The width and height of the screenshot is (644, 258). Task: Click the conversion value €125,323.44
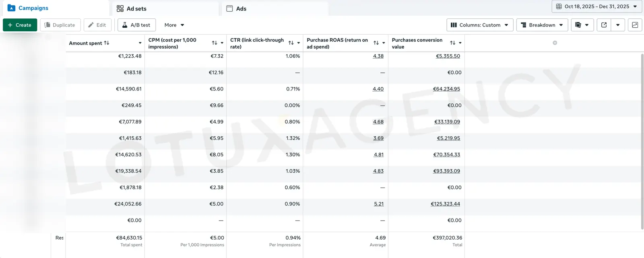click(x=445, y=204)
